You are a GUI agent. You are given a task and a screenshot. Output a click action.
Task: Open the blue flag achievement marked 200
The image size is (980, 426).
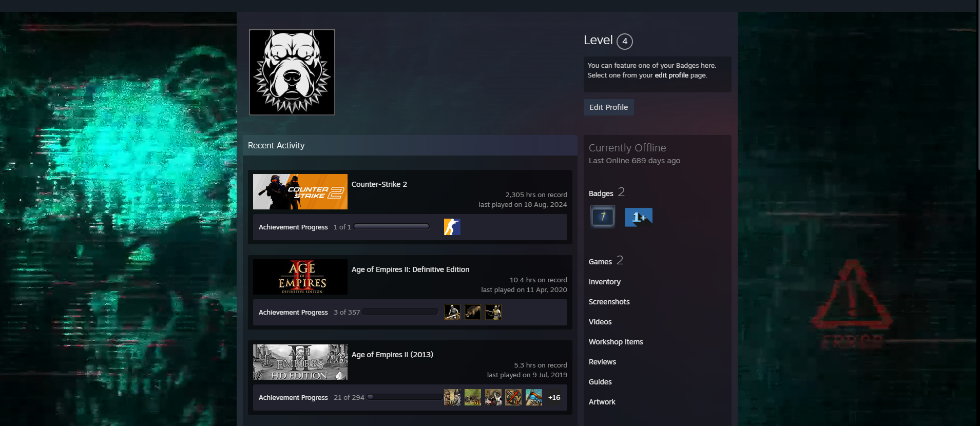click(534, 397)
